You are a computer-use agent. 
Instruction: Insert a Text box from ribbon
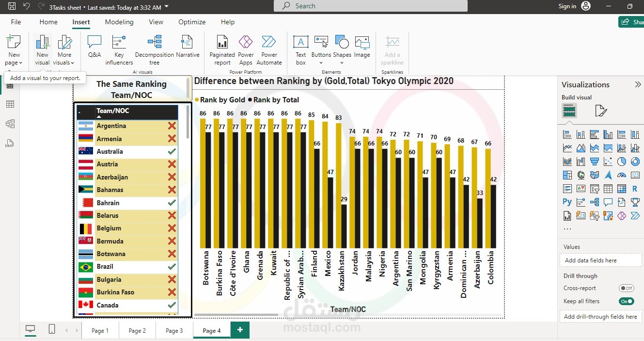pyautogui.click(x=301, y=50)
